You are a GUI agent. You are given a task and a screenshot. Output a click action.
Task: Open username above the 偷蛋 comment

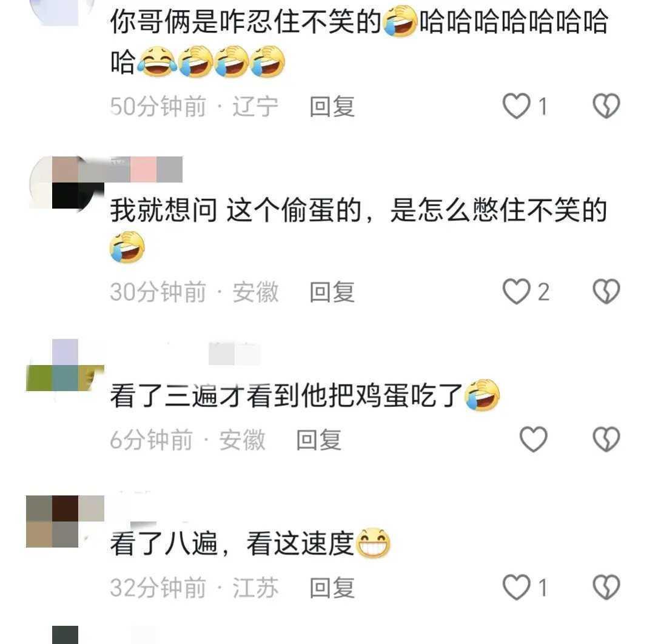146,169
